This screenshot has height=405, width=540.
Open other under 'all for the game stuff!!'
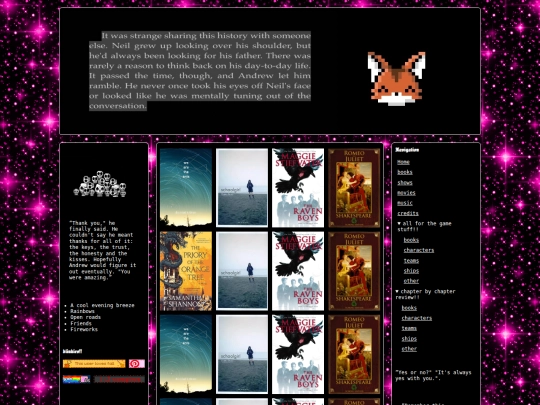(411, 281)
